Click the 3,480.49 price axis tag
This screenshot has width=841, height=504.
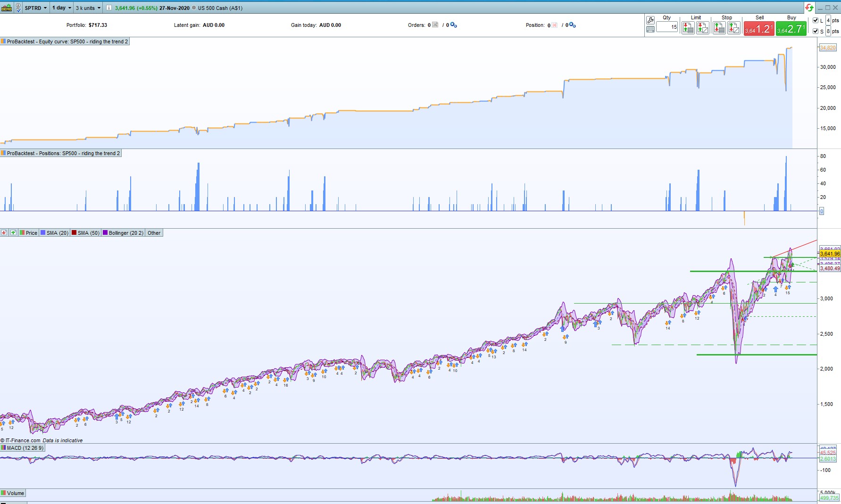[830, 268]
